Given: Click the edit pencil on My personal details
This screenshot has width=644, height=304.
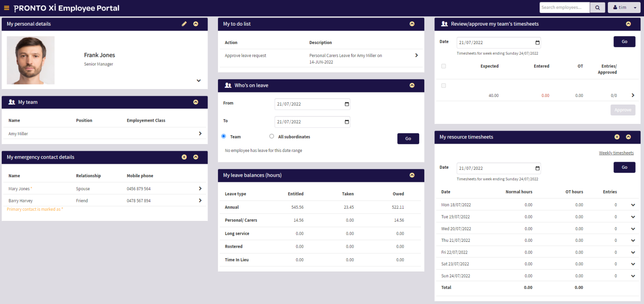Looking at the screenshot, I should click(184, 24).
